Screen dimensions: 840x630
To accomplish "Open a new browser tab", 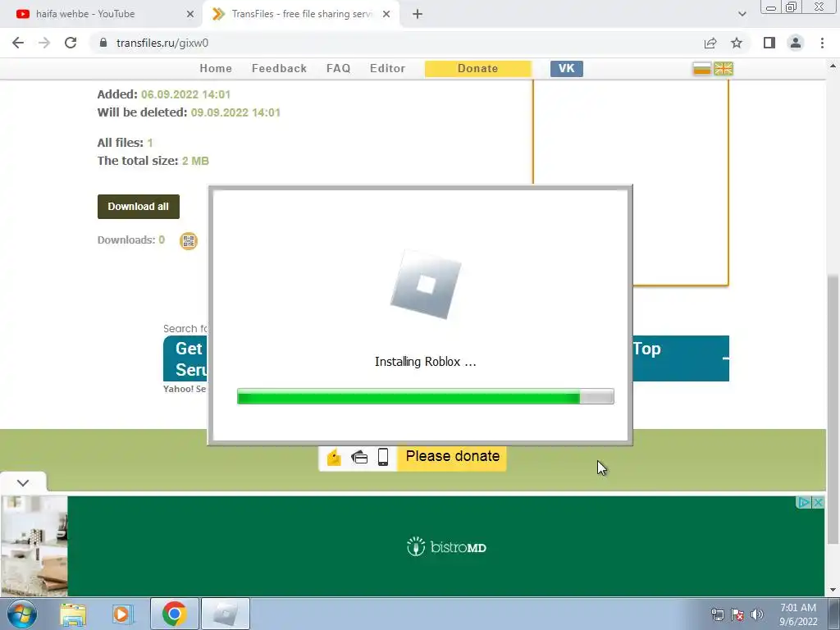I will 418,14.
